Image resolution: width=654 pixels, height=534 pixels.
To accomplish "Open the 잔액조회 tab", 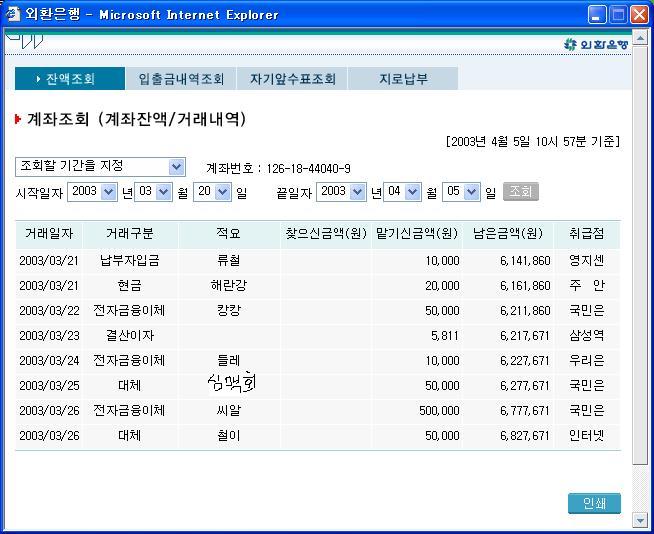I will coord(69,79).
